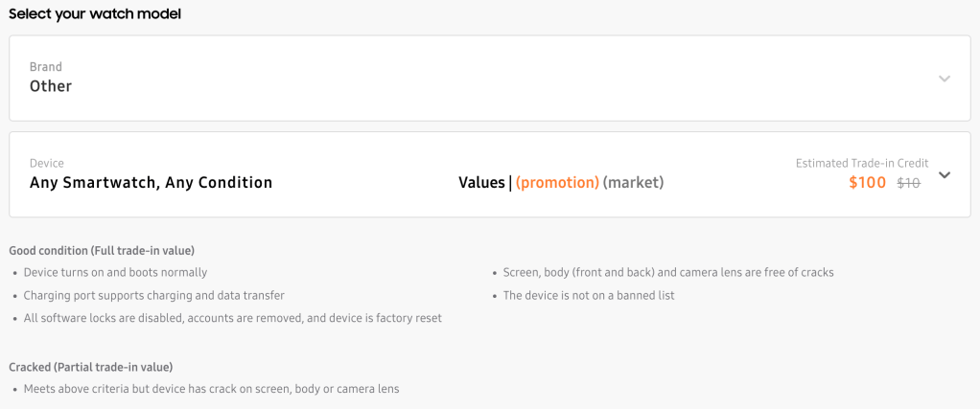Click the Charging port supports charging bullet
Image resolution: width=980 pixels, height=409 pixels.
pyautogui.click(x=153, y=296)
